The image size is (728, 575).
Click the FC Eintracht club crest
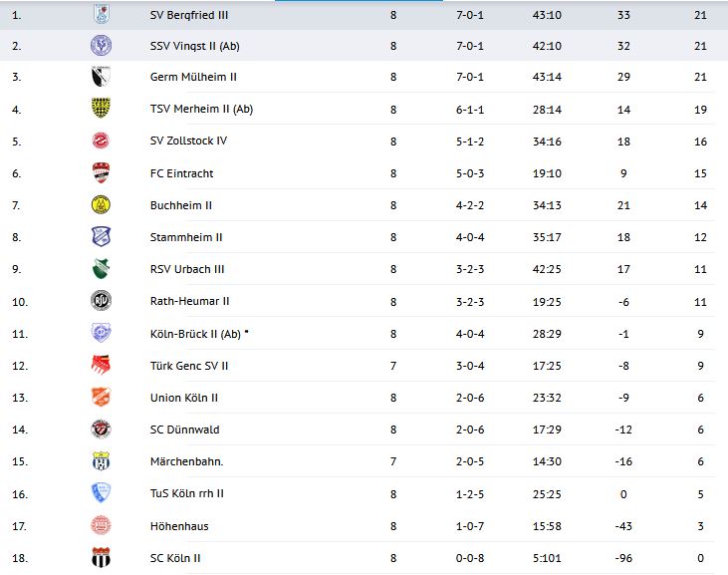click(101, 173)
